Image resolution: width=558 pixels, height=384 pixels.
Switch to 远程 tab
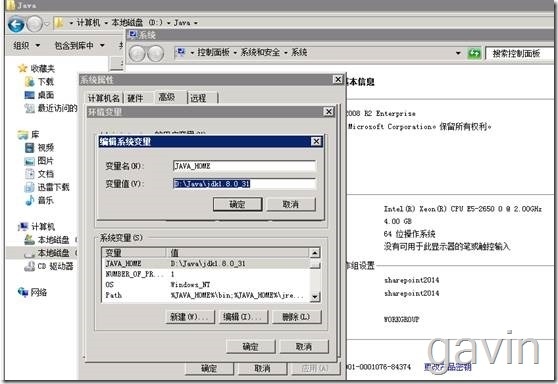(x=198, y=98)
